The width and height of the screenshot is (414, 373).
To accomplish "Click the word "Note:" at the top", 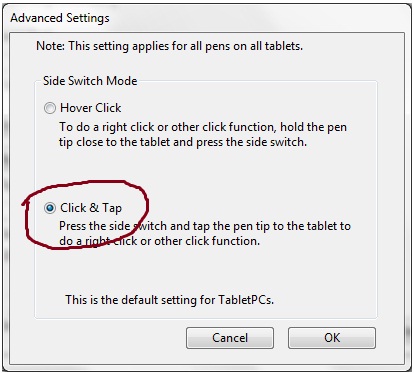I will tap(50, 46).
